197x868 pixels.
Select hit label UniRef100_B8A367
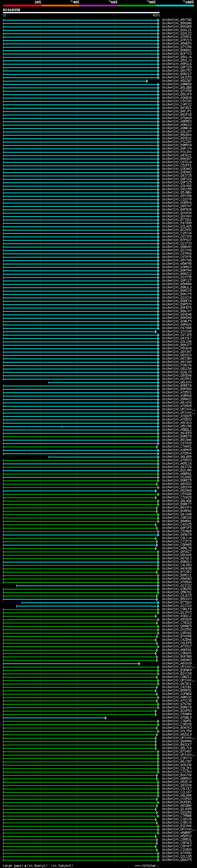(x=177, y=159)
